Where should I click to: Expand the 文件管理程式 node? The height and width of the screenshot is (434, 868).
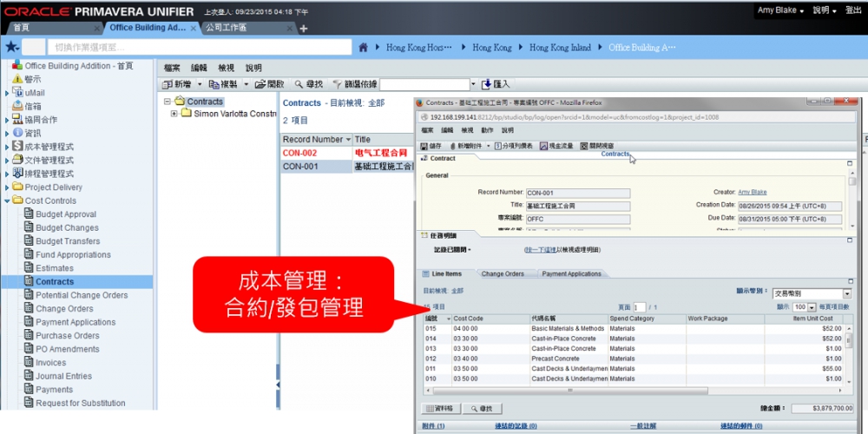(7, 161)
